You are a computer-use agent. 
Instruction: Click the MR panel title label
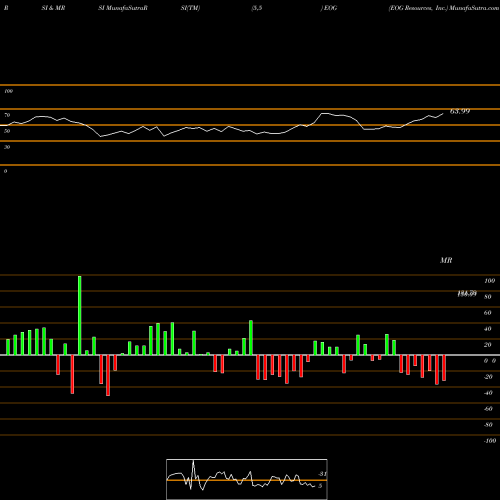pyautogui.click(x=446, y=260)
